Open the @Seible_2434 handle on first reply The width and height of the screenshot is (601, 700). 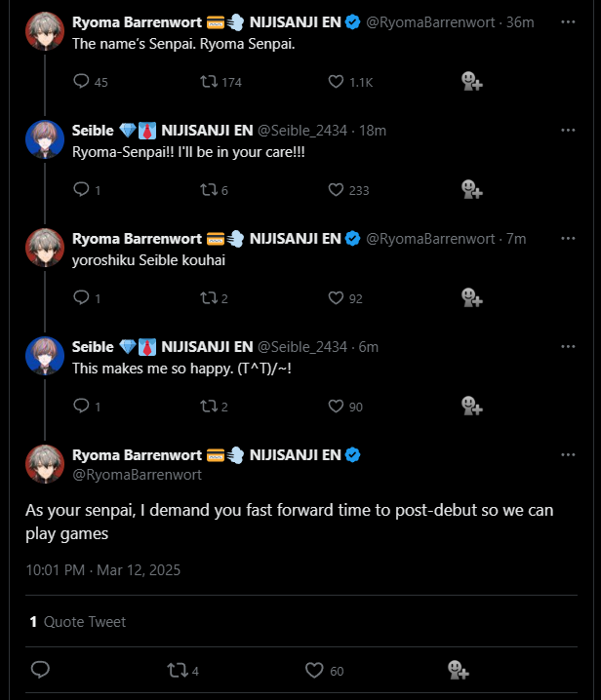click(302, 131)
